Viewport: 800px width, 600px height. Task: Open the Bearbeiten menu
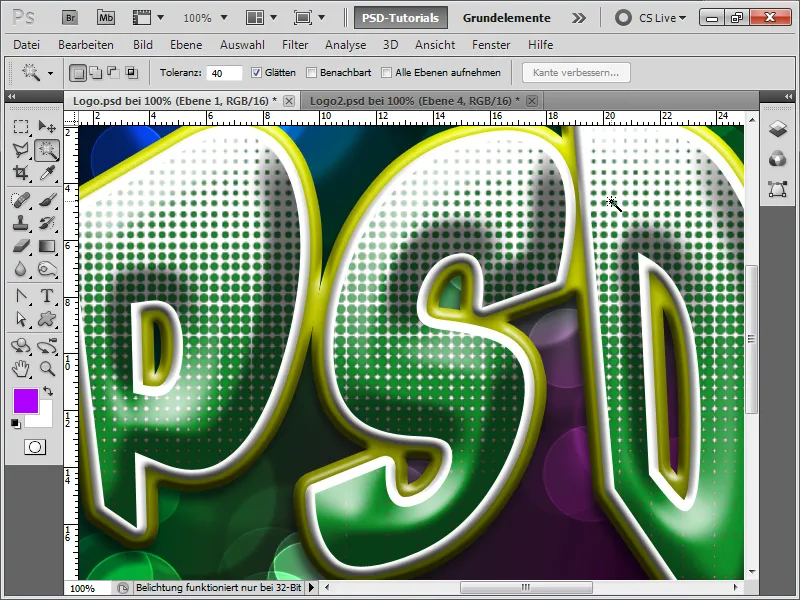[86, 45]
